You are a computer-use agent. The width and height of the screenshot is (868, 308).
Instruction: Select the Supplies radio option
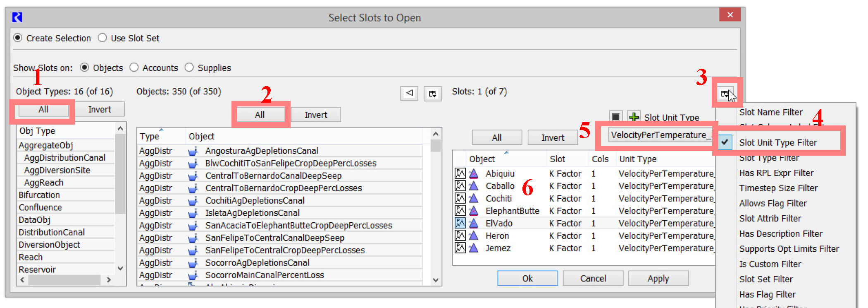[x=189, y=67]
